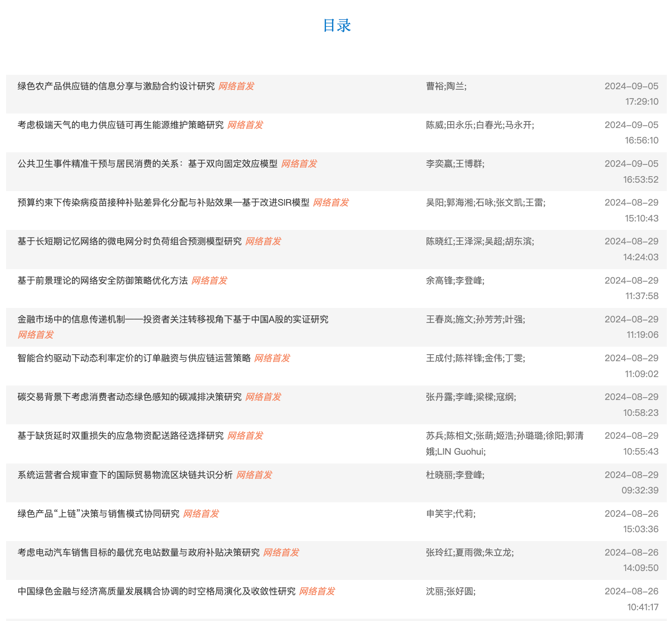Open the article 金融市场中的信息传递机制

point(173,320)
